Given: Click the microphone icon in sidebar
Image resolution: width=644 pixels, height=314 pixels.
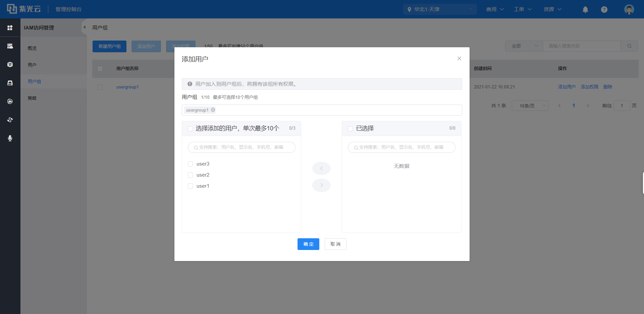Looking at the screenshot, I should 10,138.
